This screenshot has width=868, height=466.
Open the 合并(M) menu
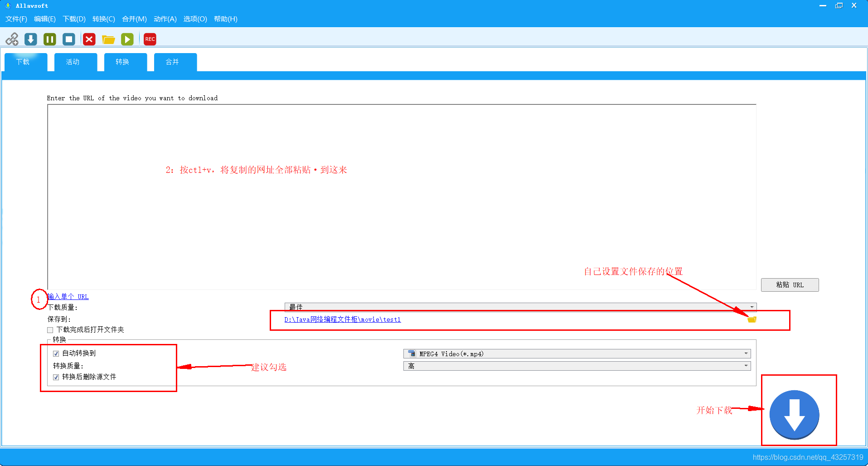(x=135, y=19)
